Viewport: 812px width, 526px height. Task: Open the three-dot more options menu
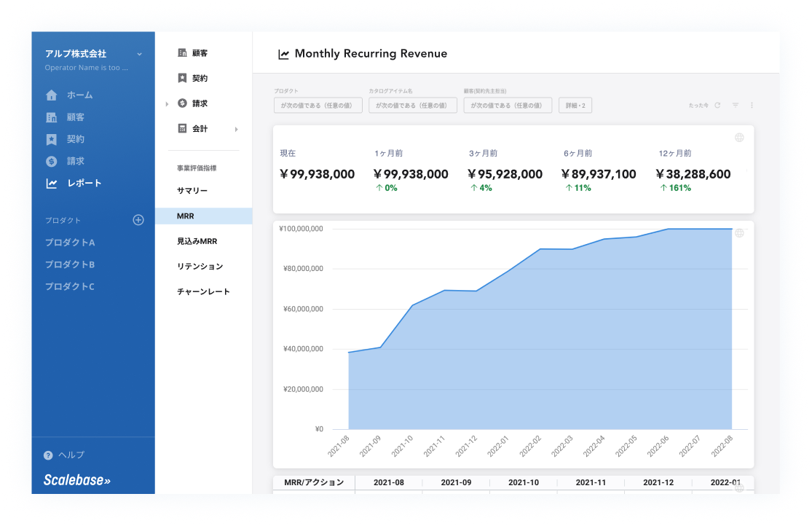752,106
